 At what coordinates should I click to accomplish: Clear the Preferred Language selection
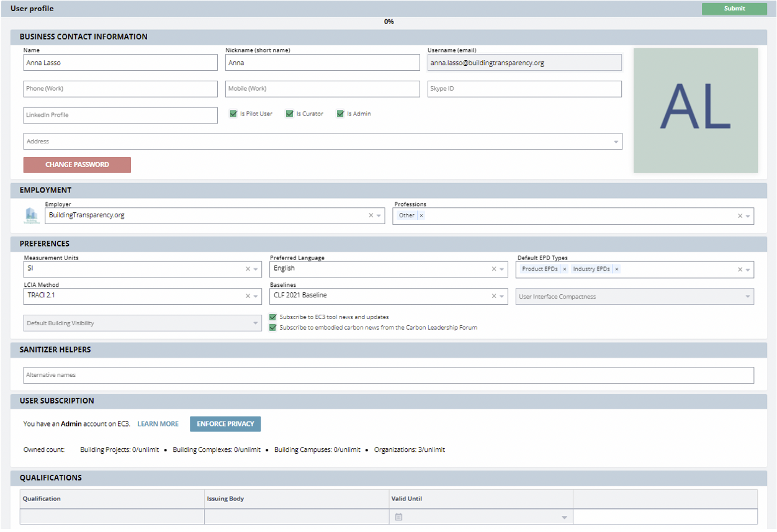coord(495,269)
